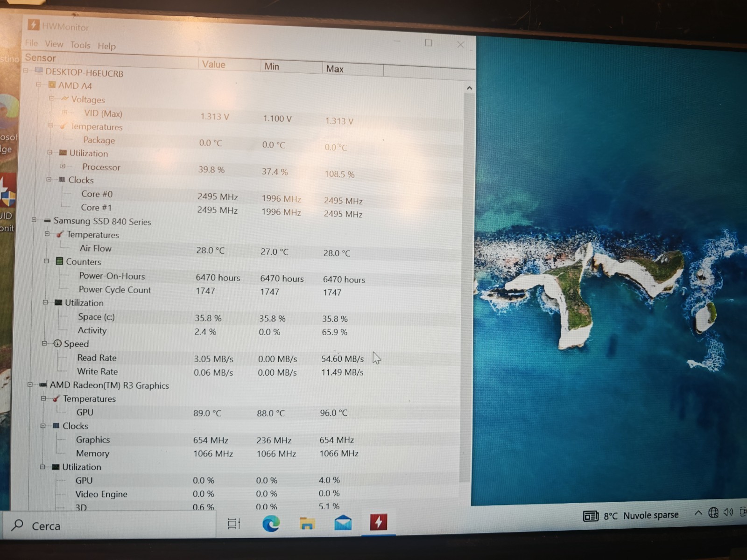The width and height of the screenshot is (747, 560).
Task: Open the volume speaker tray icon
Action: tap(728, 512)
